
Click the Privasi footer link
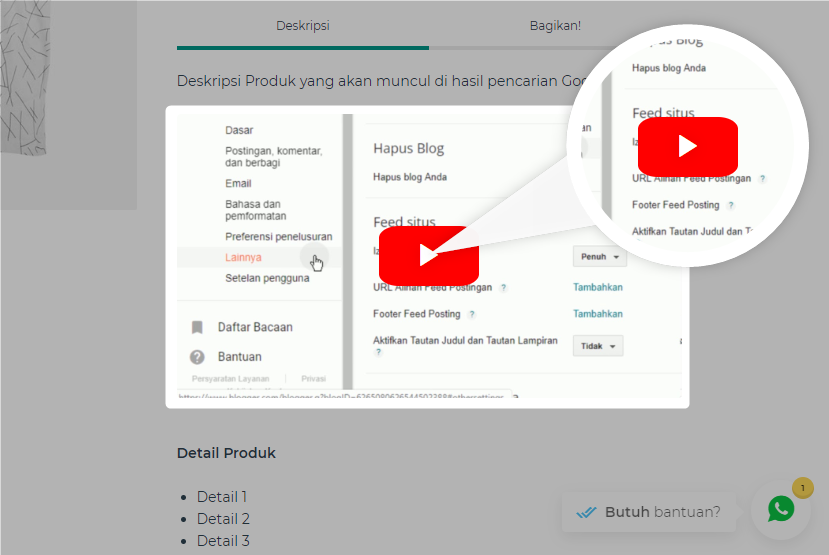coord(314,378)
